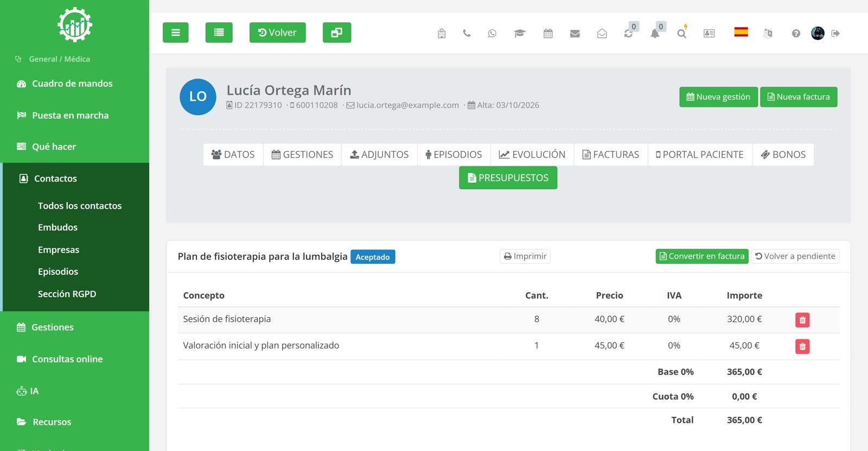Click the Spanish flag language selector
Viewport: 868px width, 451px height.
tap(741, 32)
